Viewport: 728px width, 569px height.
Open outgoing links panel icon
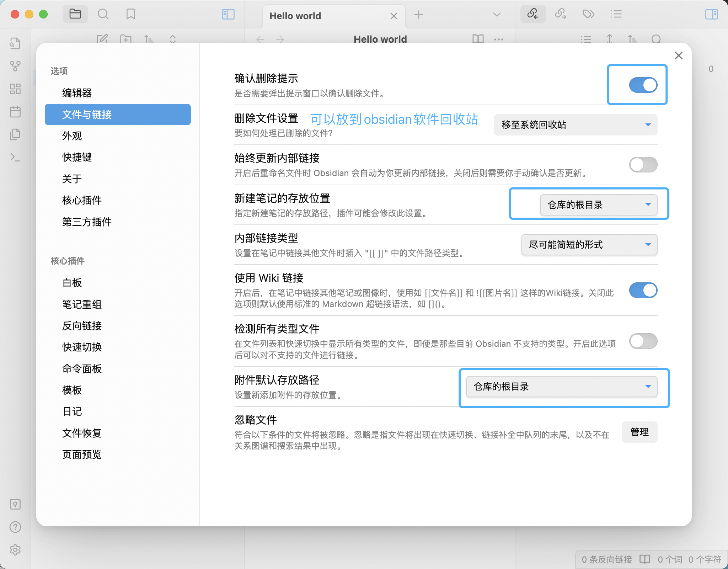click(x=561, y=14)
